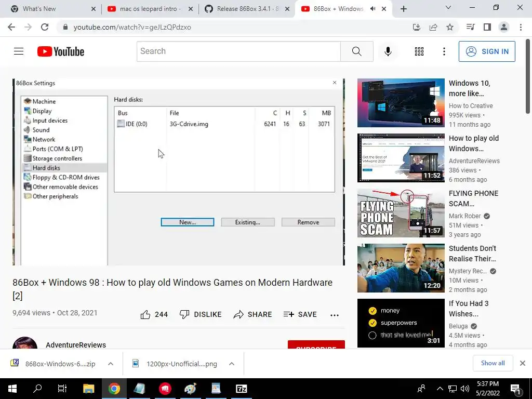This screenshot has height=399, width=532.
Task: Dislike the video
Action: tap(201, 314)
